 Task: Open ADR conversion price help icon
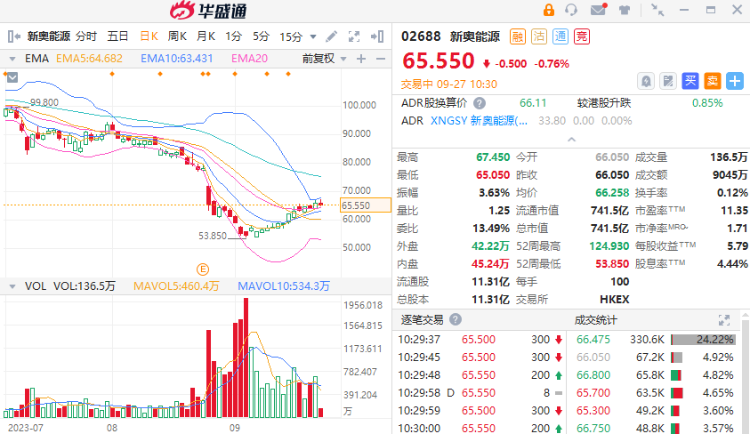[x=479, y=103]
